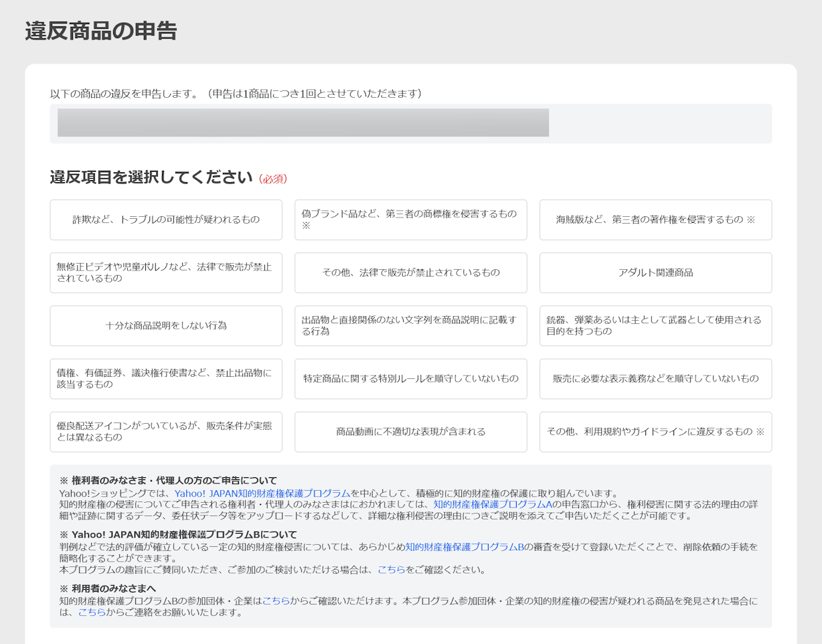Select 特定商品に関する特別ルール option
822x644 pixels.
(411, 379)
